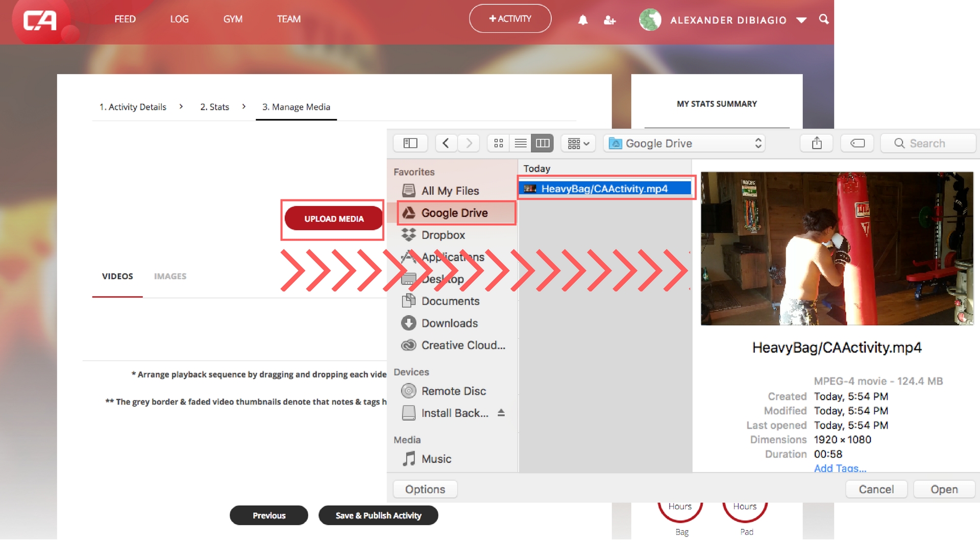Screen dimensions: 980x551
Task: Open the site search magnifier icon
Action: pyautogui.click(x=824, y=19)
